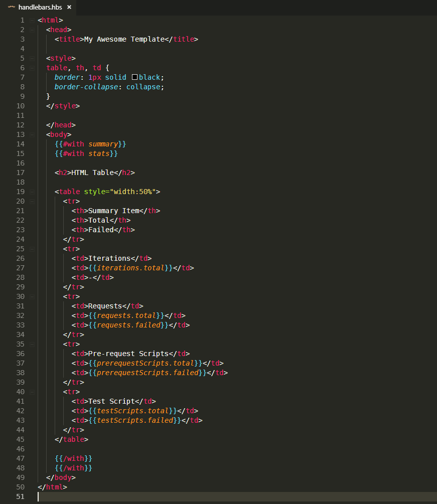The width and height of the screenshot is (437, 504).
Task: Collapse the style tag on line 5
Action: click(32, 59)
